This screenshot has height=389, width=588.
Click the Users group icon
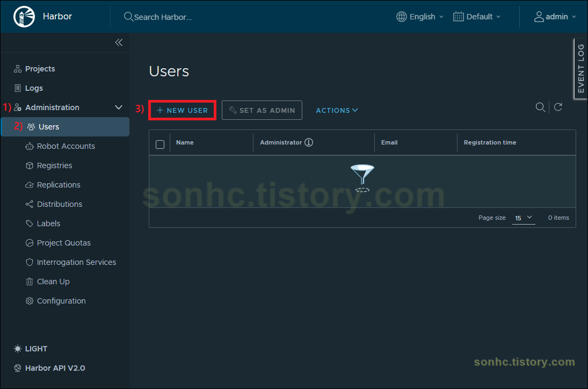click(31, 127)
